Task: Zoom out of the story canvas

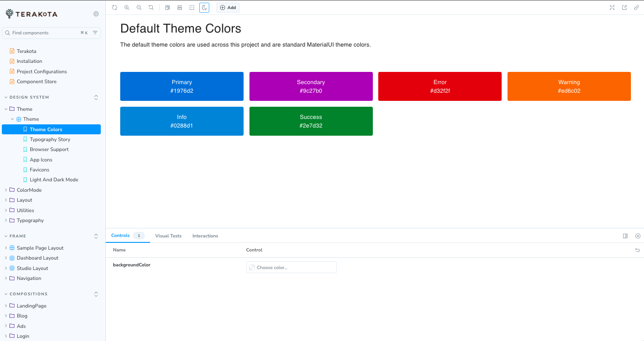Action: tap(139, 7)
